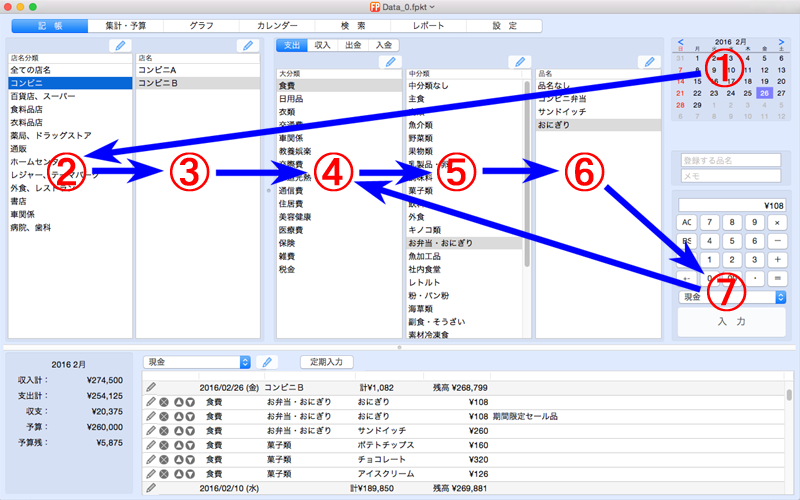Click the pencil edit icon above 品名 list
800x500 pixels.
coord(645,62)
